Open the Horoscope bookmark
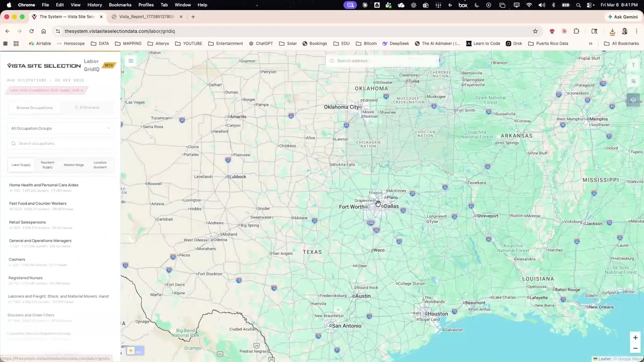This screenshot has width=644, height=362. 70,43
